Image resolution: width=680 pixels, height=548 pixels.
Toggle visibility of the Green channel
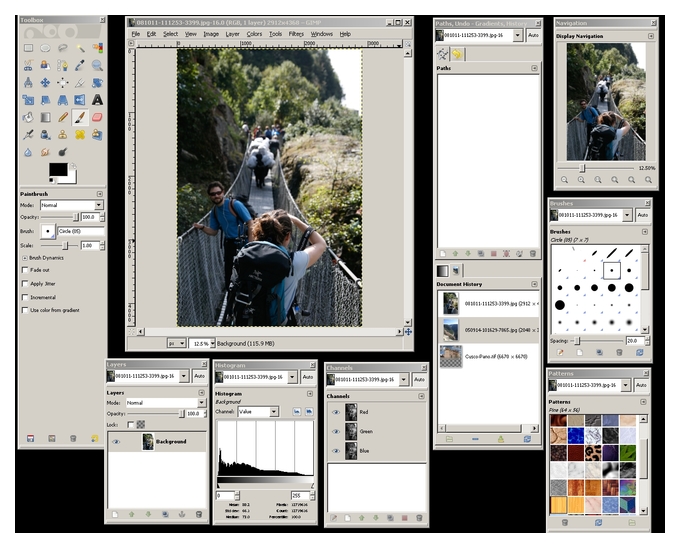coord(336,432)
